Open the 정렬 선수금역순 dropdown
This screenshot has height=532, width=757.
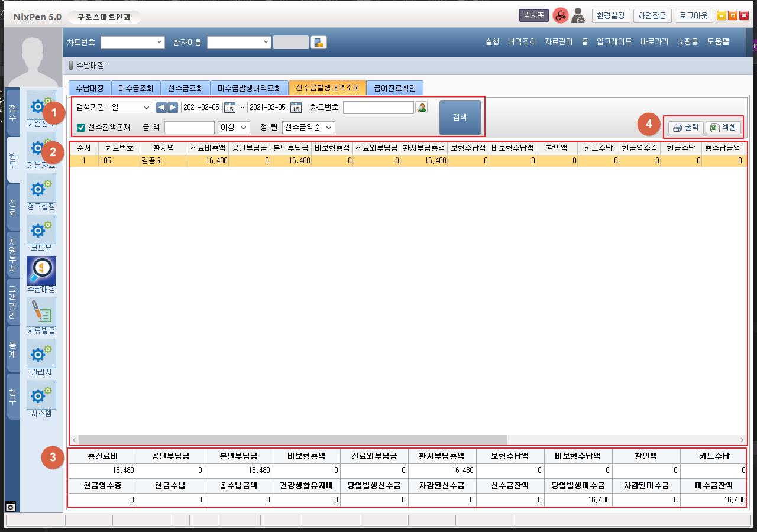[x=309, y=128]
